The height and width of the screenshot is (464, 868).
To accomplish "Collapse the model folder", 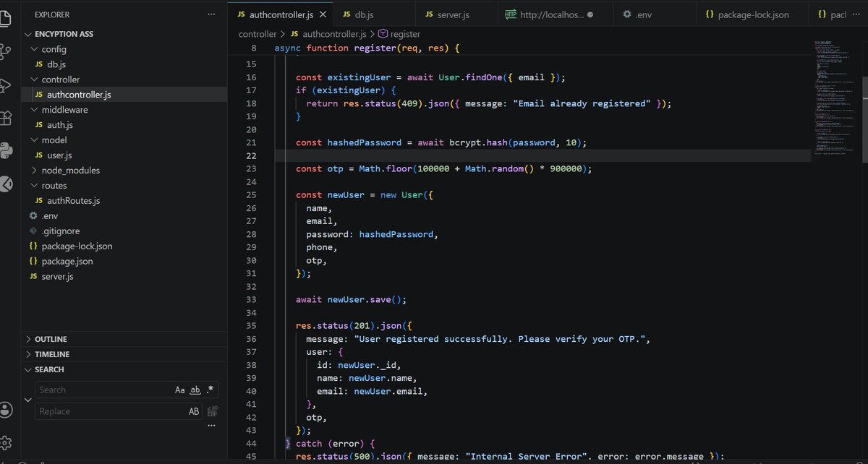I will tap(34, 140).
